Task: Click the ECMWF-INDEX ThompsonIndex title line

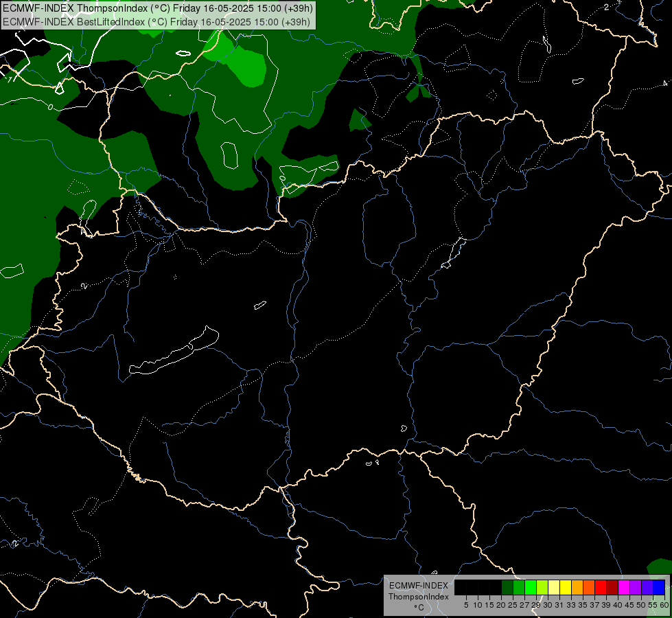Action: click(158, 8)
